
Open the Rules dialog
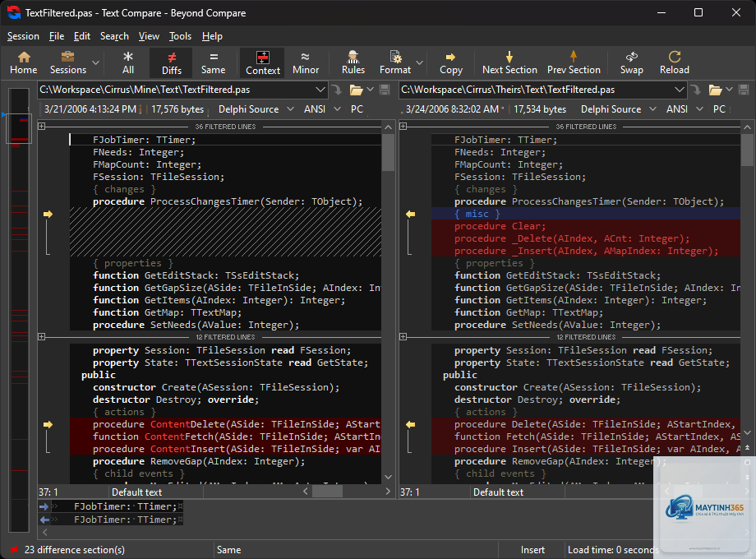pyautogui.click(x=353, y=63)
